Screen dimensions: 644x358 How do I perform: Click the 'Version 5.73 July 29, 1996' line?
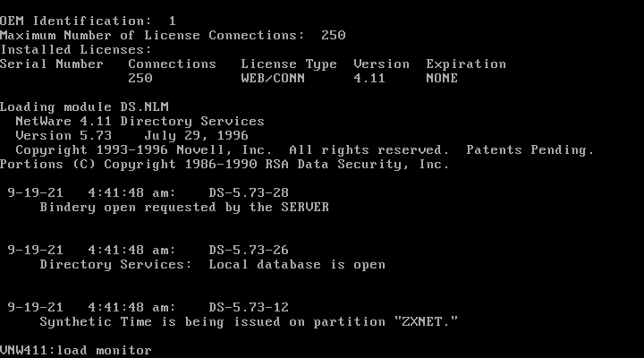[131, 136]
